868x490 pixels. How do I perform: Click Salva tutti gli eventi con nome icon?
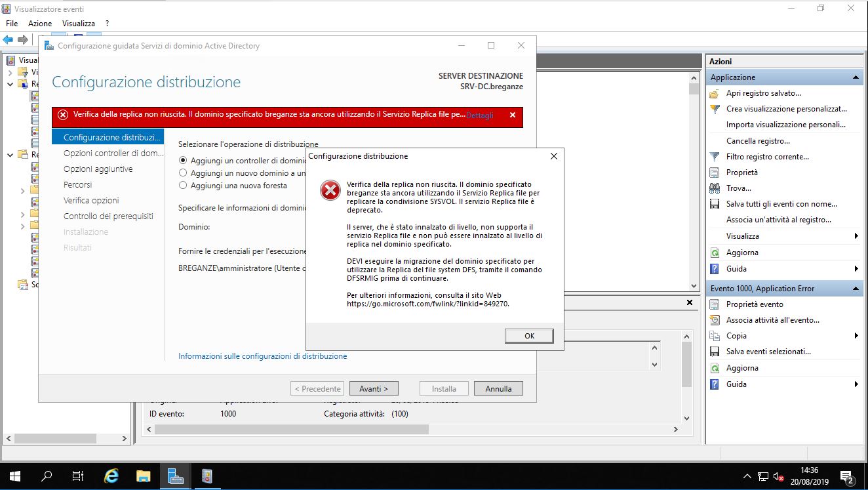coord(715,204)
